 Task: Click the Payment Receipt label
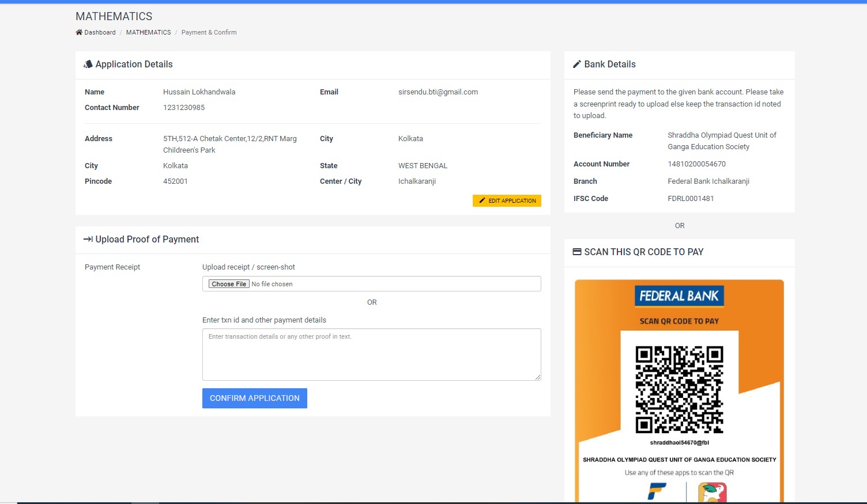pos(112,267)
